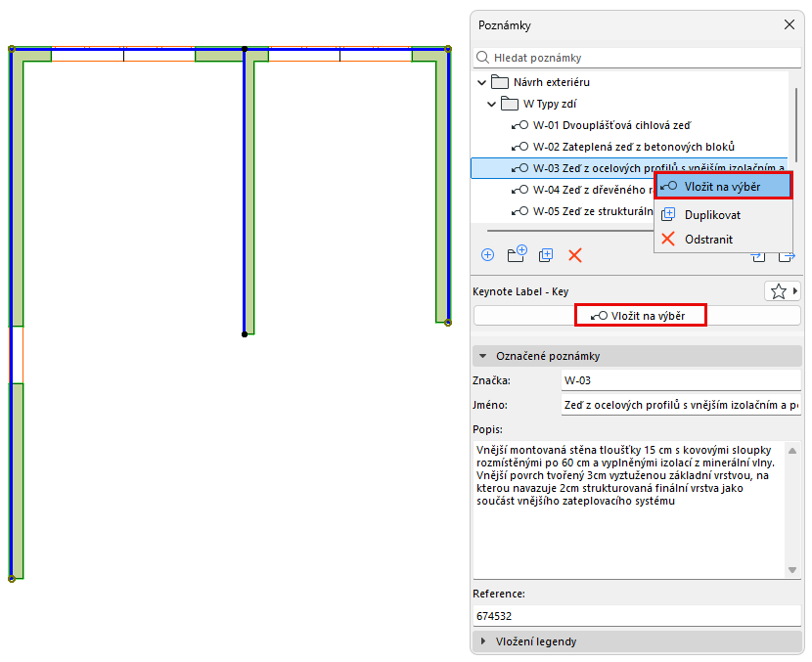Click the Popis description text area

pyautogui.click(x=629, y=509)
